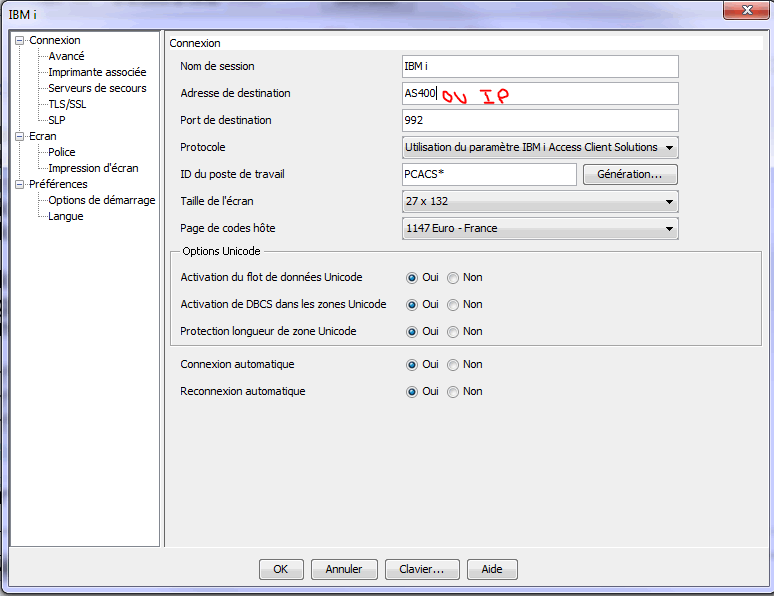Open the TLS/SSL settings
Image resolution: width=774 pixels, height=596 pixels.
tap(67, 104)
